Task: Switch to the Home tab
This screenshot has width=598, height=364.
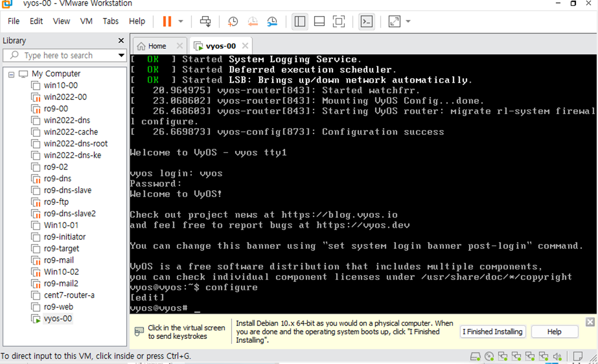Action: [157, 46]
